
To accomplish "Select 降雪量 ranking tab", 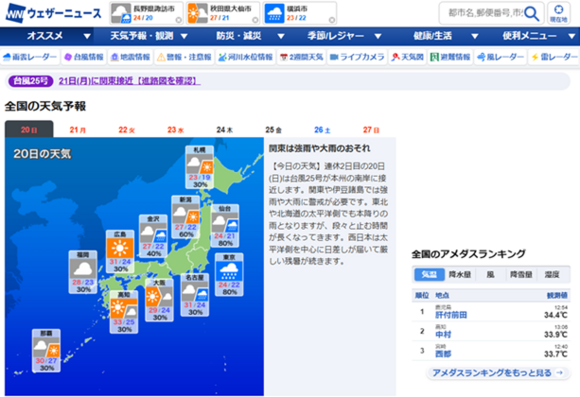I will [521, 275].
